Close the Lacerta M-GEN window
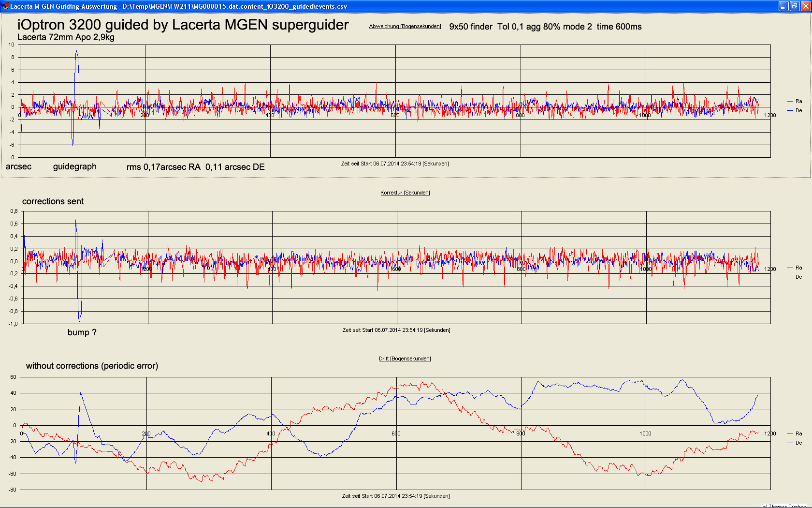Viewport: 812px width, 508px height. pyautogui.click(x=805, y=6)
